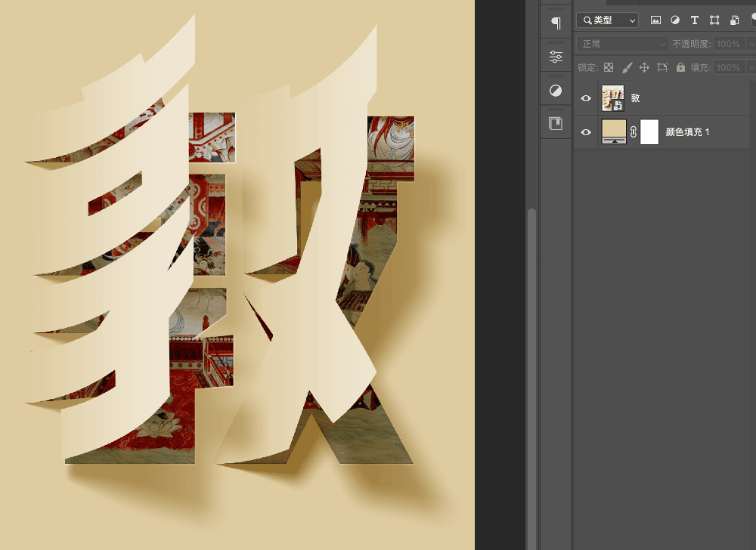Filter layers by pixel layers

pos(655,20)
